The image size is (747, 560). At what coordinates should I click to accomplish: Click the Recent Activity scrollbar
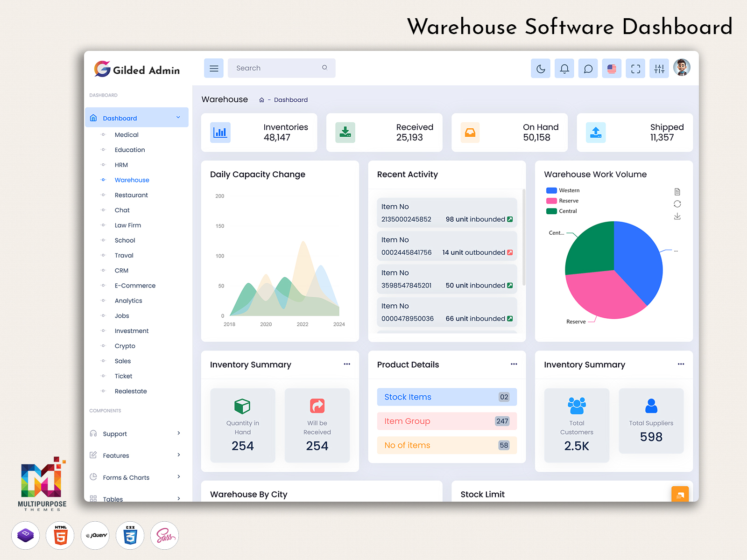(524, 238)
